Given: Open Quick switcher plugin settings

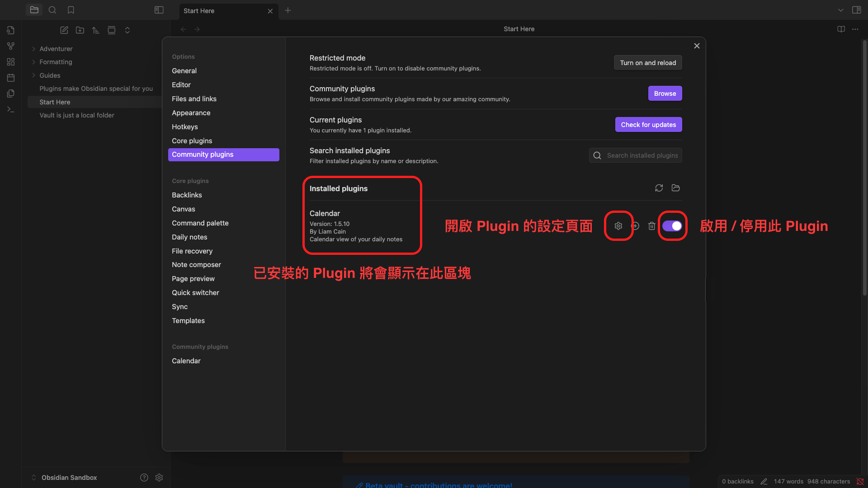Looking at the screenshot, I should pyautogui.click(x=224, y=293).
